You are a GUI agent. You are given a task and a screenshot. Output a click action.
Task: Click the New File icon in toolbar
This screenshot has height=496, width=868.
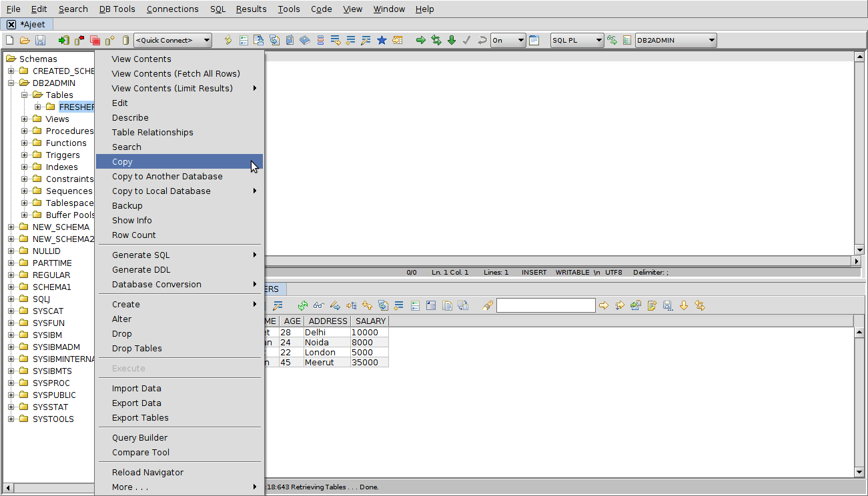point(10,41)
